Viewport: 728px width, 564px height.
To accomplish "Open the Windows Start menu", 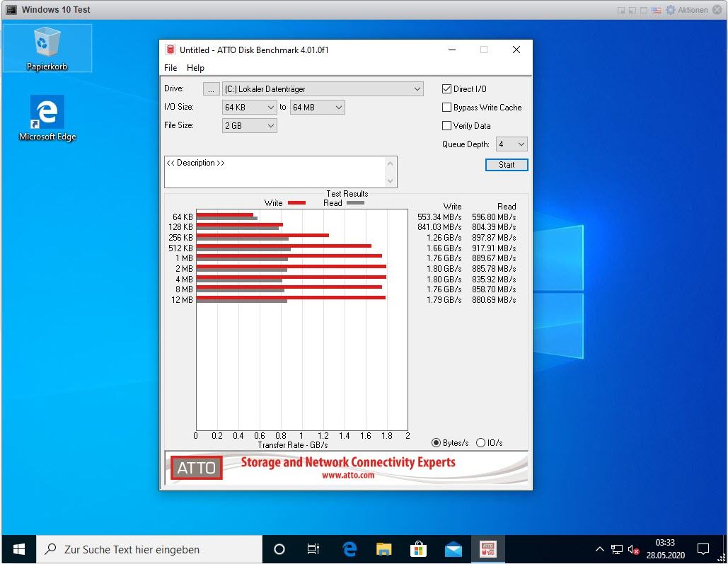I will click(18, 550).
